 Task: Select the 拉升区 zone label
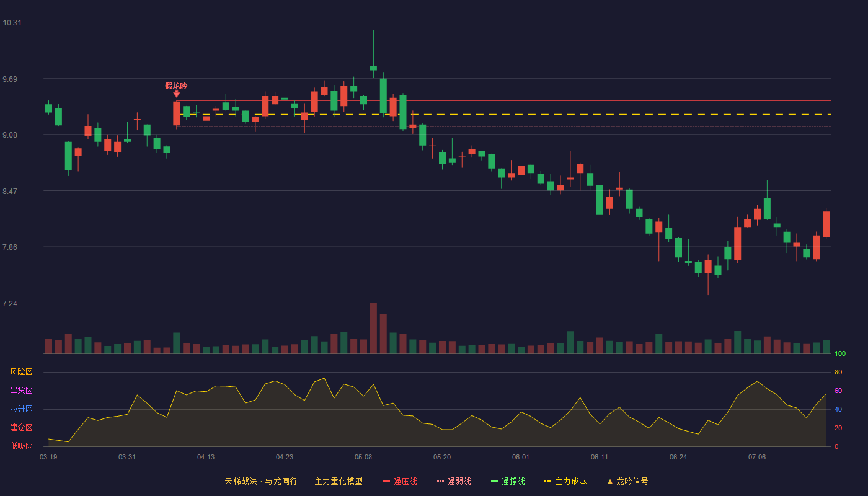click(21, 409)
